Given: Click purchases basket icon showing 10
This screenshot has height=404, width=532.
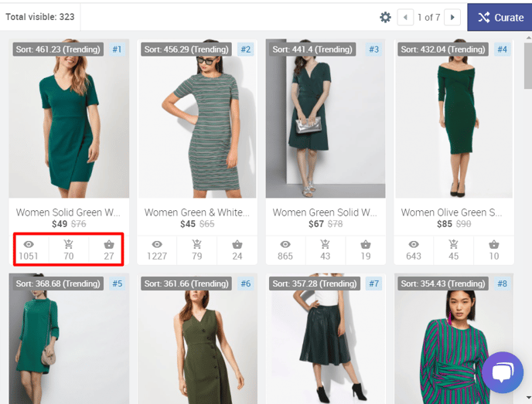Looking at the screenshot, I should point(494,244).
